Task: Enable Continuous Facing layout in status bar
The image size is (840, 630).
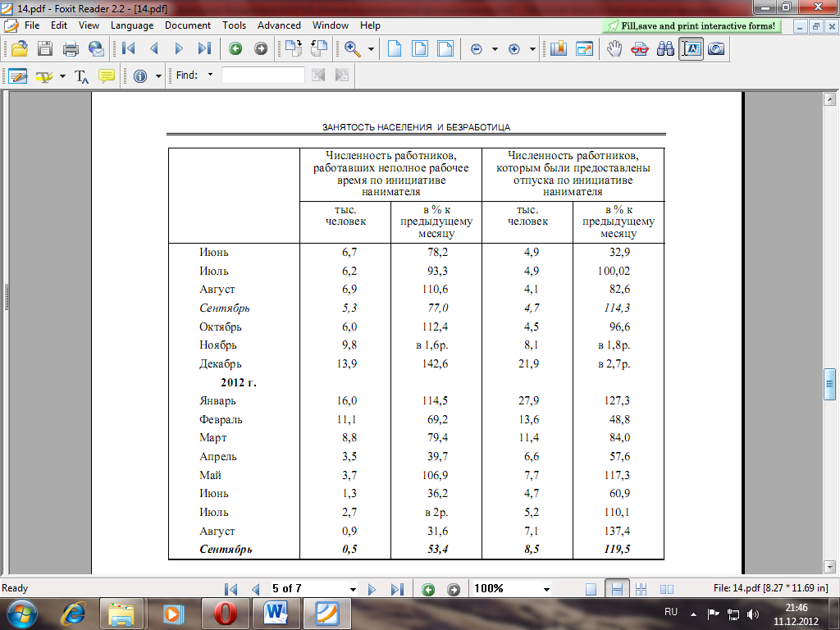Action: coord(667,589)
